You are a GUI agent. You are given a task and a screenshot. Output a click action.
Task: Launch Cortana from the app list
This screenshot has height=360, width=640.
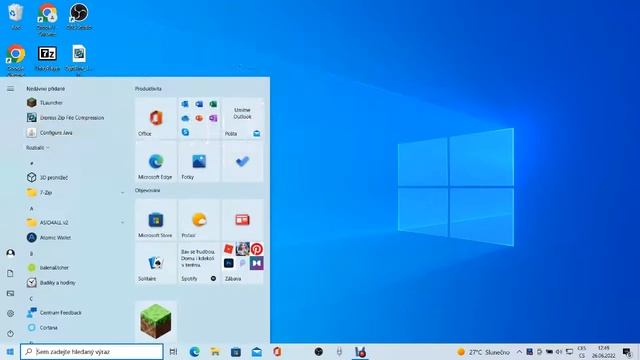[42, 327]
